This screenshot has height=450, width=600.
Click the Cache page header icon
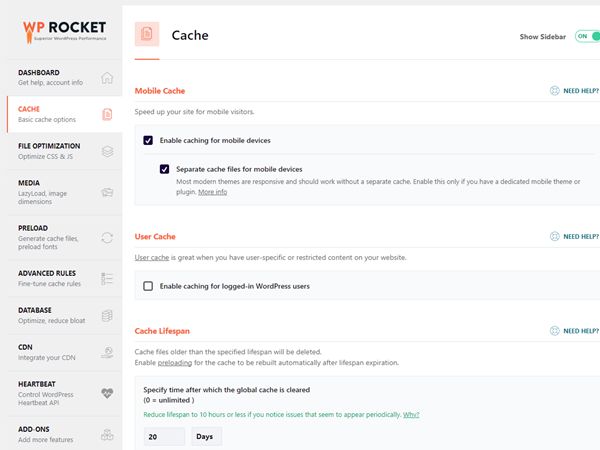coord(147,34)
